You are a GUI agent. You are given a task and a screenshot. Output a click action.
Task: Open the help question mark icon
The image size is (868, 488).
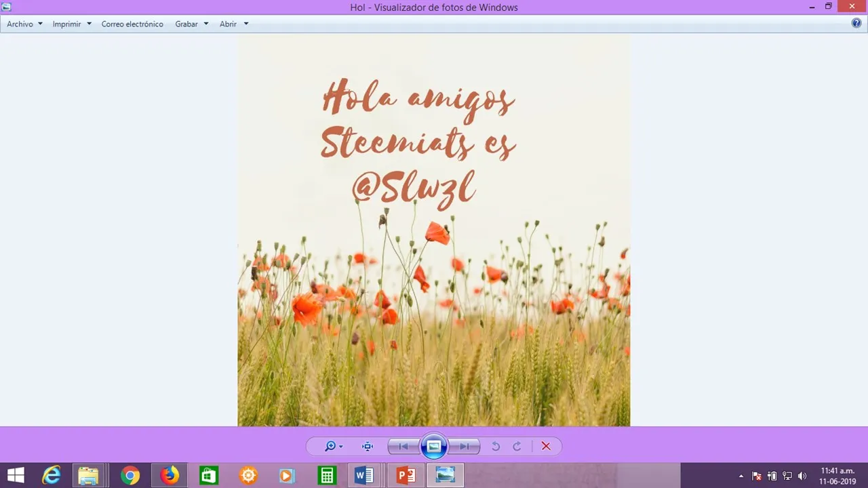click(x=856, y=23)
